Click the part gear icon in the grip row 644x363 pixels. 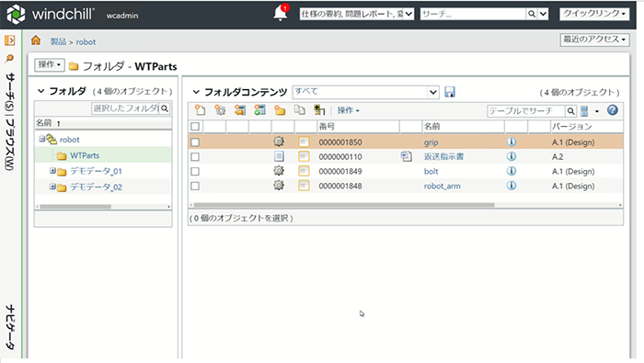pos(279,142)
